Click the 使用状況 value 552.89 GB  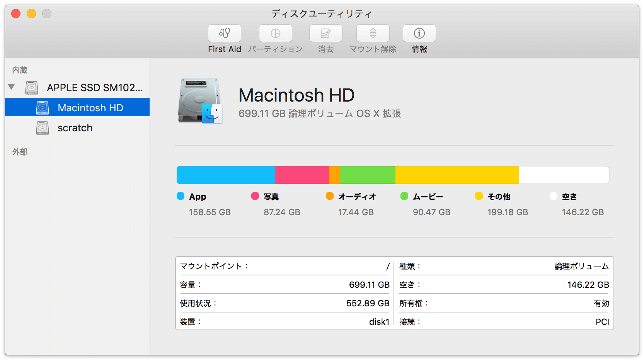pos(368,303)
